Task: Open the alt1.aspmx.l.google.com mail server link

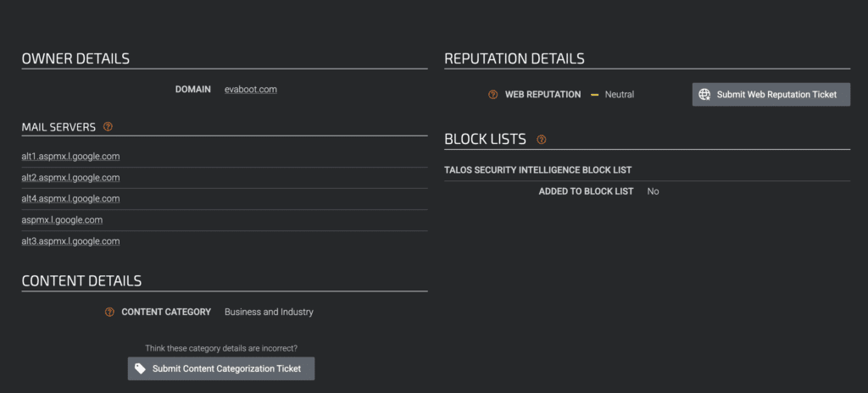Action: coord(71,157)
